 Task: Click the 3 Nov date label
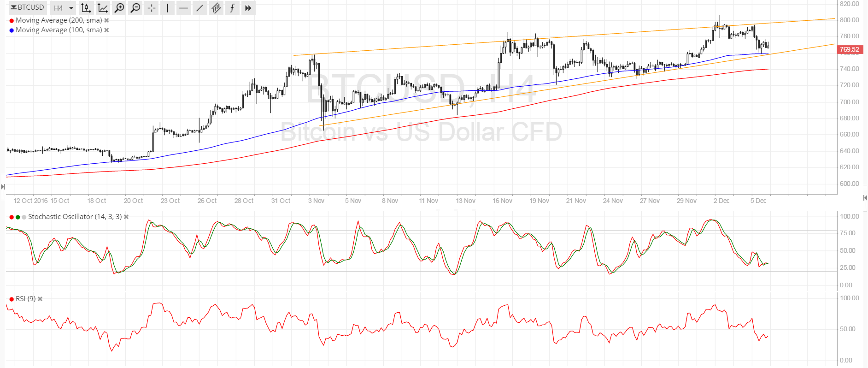point(317,201)
